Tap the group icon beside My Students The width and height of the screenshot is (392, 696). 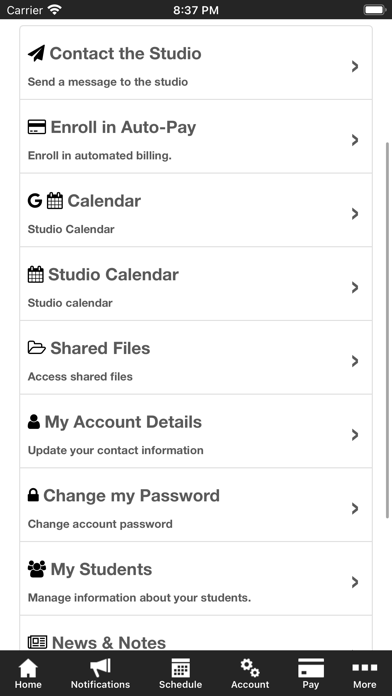coord(37,569)
